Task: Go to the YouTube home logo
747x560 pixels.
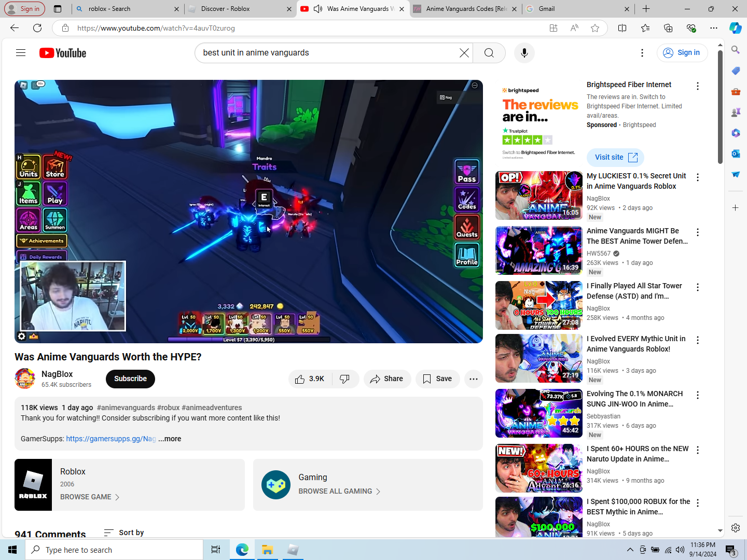Action: coord(63,53)
